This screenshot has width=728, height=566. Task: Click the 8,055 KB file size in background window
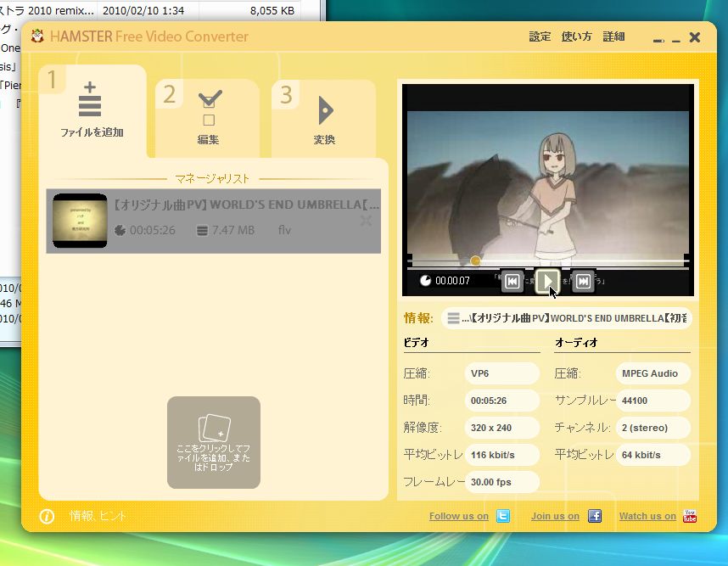[272, 11]
